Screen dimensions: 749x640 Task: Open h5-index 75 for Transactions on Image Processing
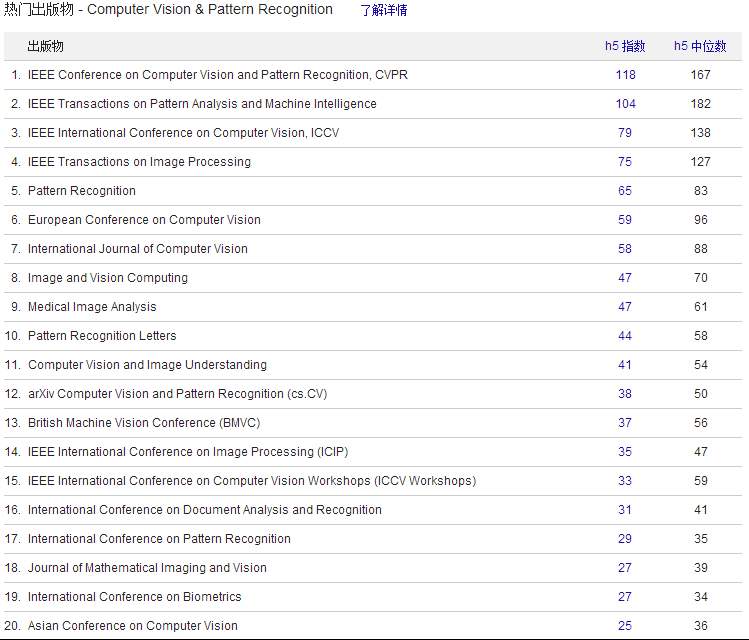625,162
